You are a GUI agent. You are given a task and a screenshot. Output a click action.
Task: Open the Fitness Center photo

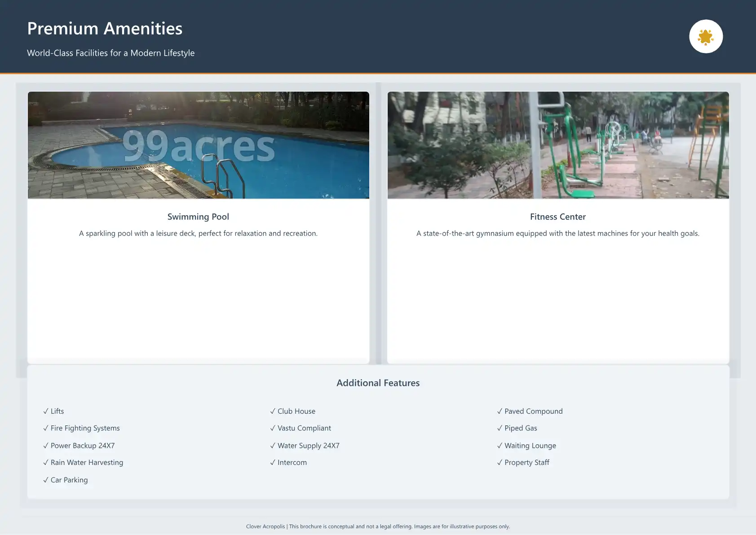[x=558, y=145]
